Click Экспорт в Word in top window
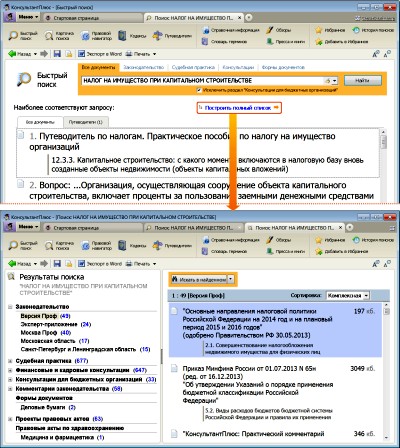The image size is (400, 448). click(x=100, y=54)
